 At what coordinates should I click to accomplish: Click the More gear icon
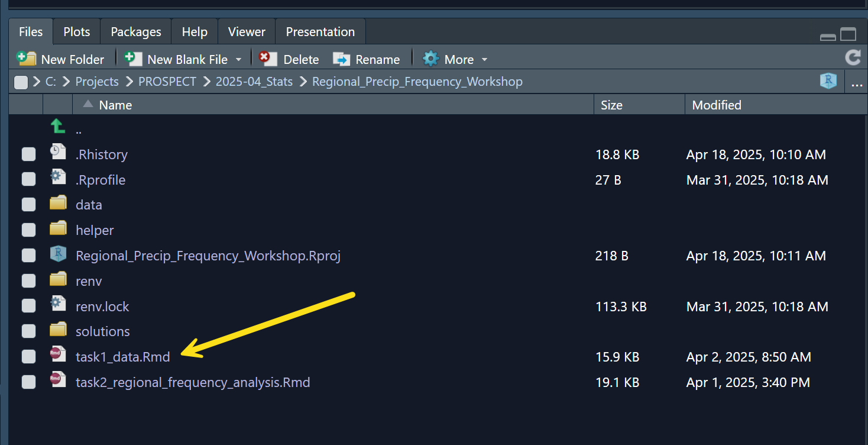[431, 59]
